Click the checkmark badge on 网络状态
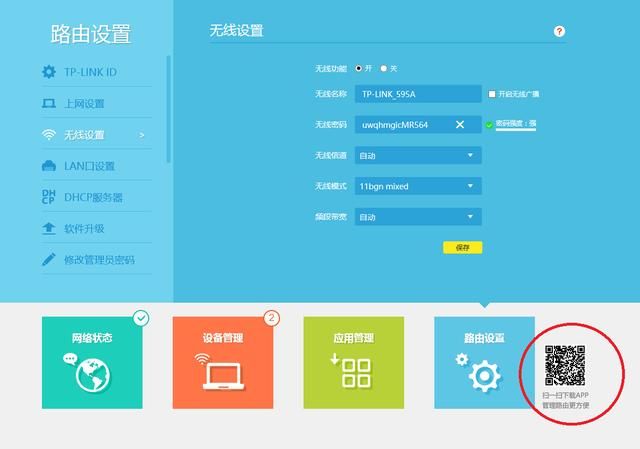 coord(141,318)
